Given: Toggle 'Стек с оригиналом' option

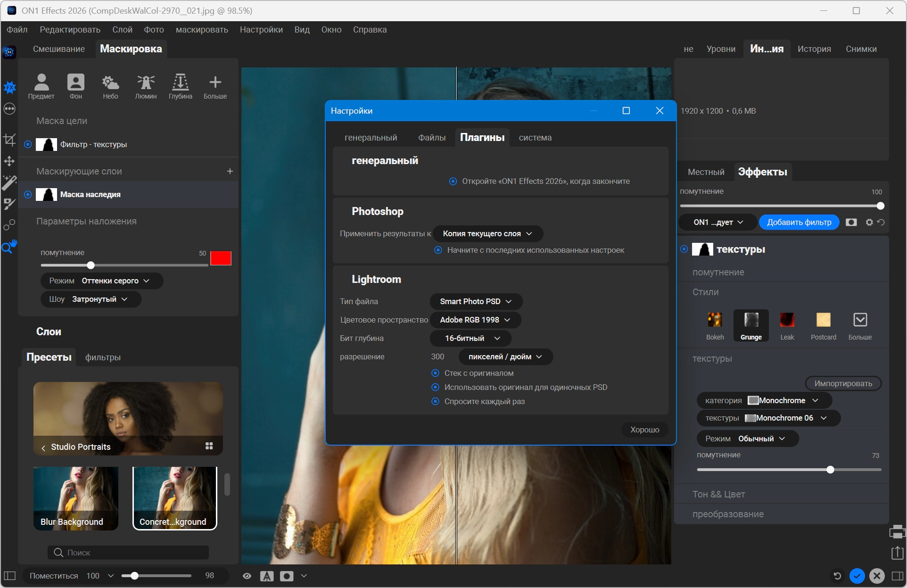Looking at the screenshot, I should pyautogui.click(x=436, y=373).
